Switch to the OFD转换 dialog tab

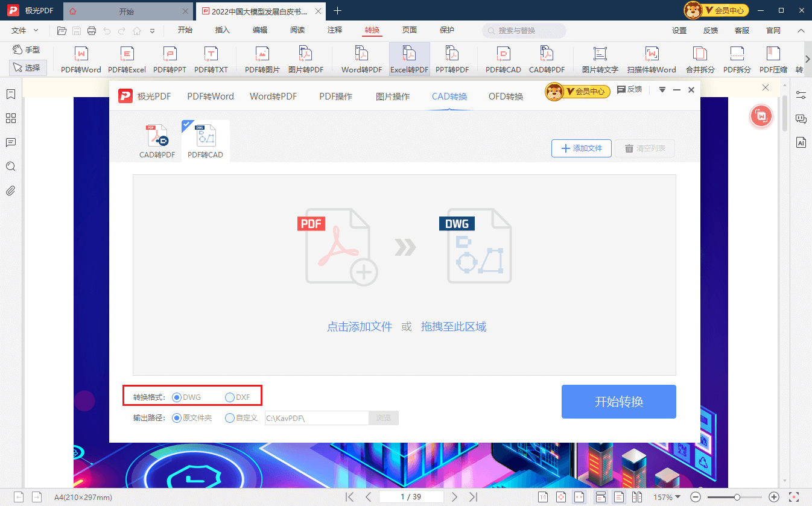click(506, 96)
